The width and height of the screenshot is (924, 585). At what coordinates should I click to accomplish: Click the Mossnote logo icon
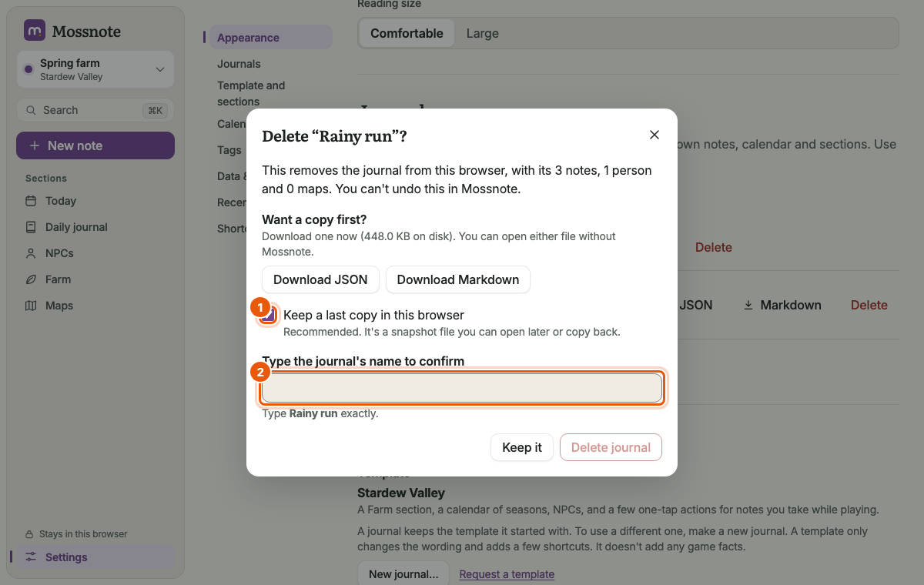34,31
